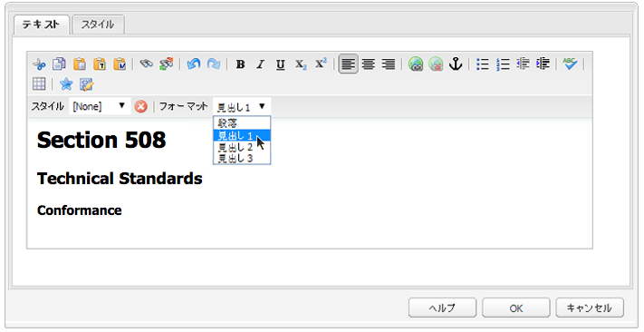This screenshot has width=644, height=332.
Task: Click the Paste clipboard icon
Action: click(x=80, y=64)
